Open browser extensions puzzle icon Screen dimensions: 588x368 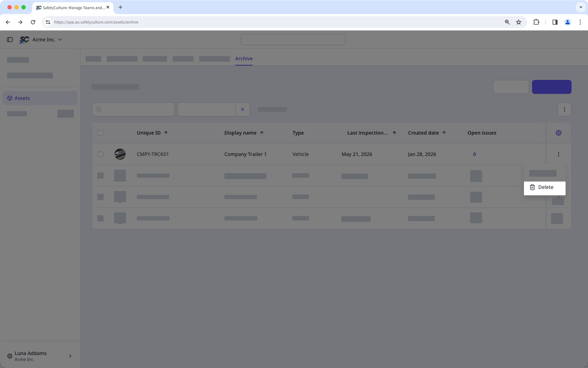point(536,22)
